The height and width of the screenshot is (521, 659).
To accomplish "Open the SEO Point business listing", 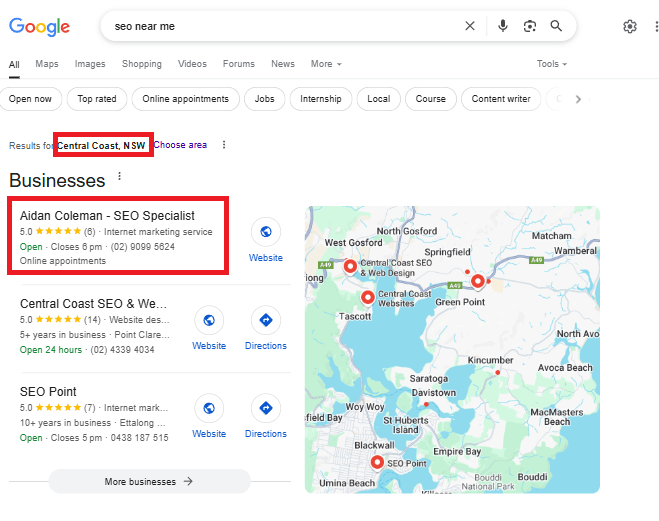I will [x=48, y=392].
